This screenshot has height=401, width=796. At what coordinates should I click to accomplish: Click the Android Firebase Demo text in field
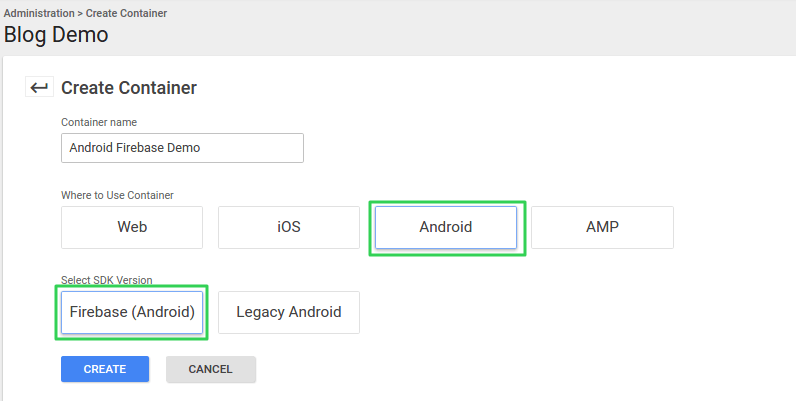tap(135, 148)
